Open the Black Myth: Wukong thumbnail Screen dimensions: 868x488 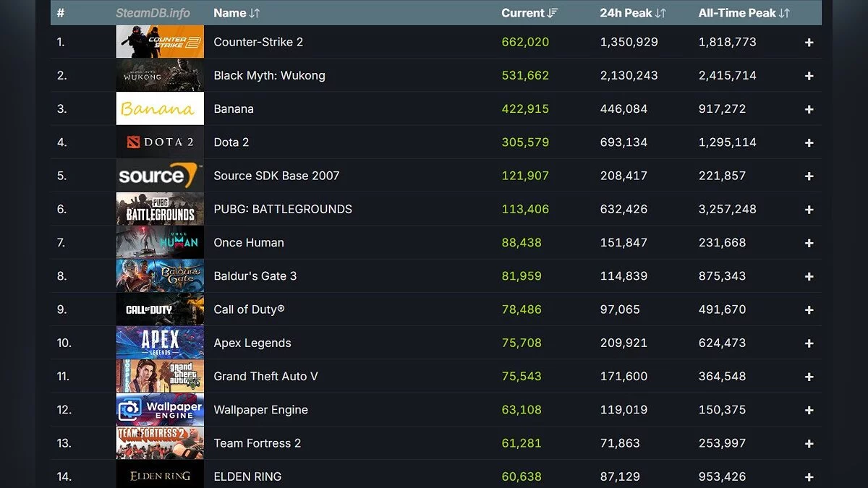pyautogui.click(x=160, y=75)
